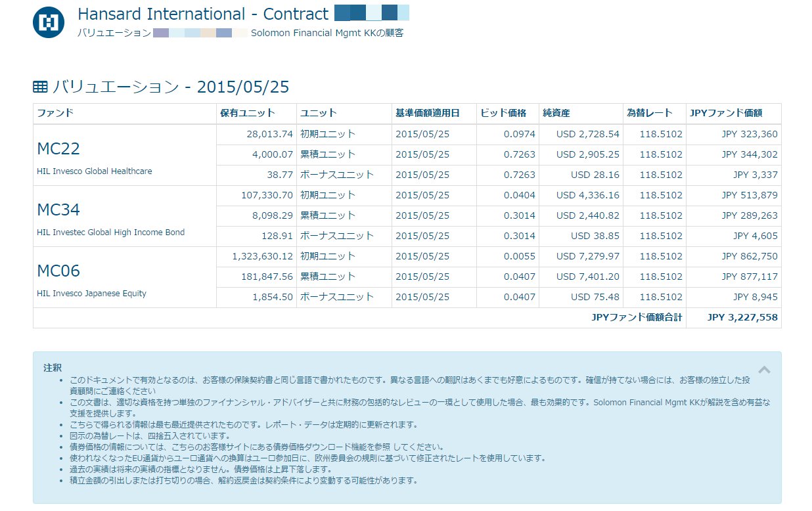This screenshot has width=812, height=511.
Task: Click the 注釈 notes heading
Action: tap(53, 367)
